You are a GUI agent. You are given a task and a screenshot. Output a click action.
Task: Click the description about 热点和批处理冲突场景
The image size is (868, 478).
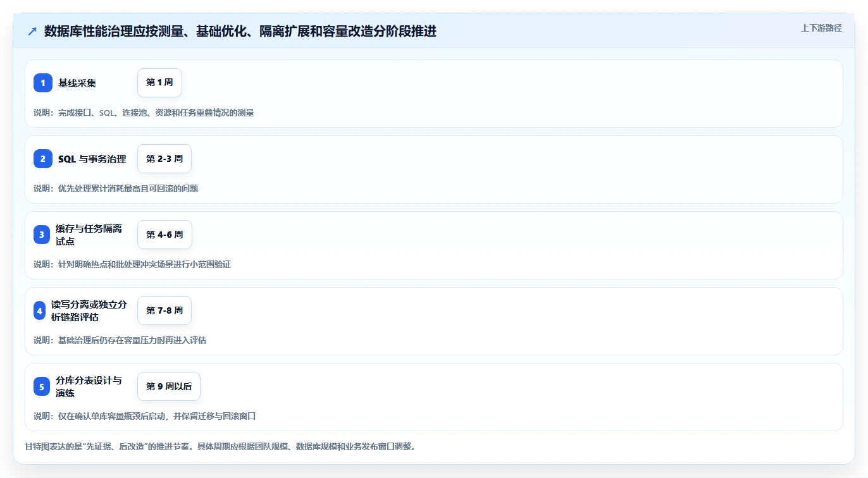[132, 264]
